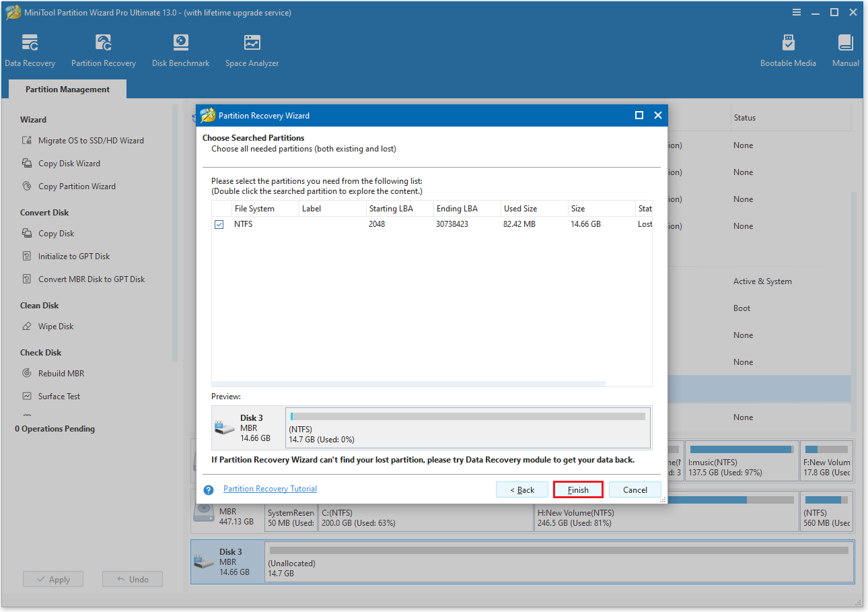Open Bootable Media builder
This screenshot has height=612, width=868.
click(788, 50)
